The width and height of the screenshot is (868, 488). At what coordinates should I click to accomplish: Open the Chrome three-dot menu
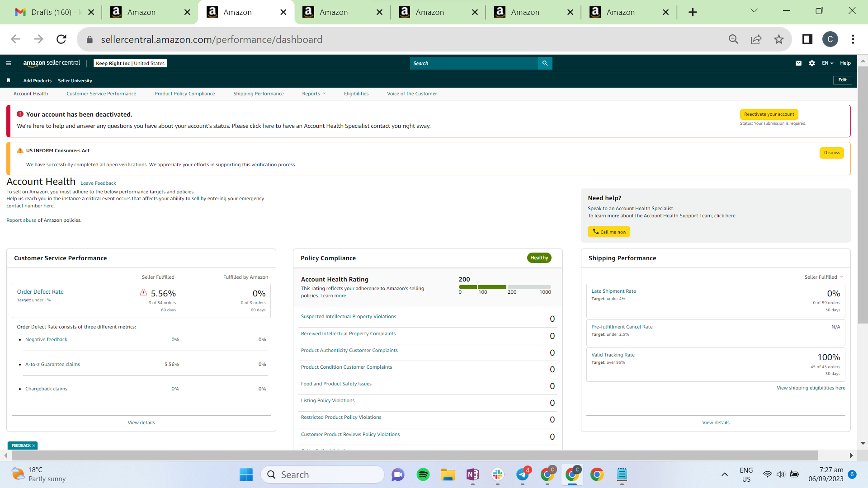(x=853, y=39)
